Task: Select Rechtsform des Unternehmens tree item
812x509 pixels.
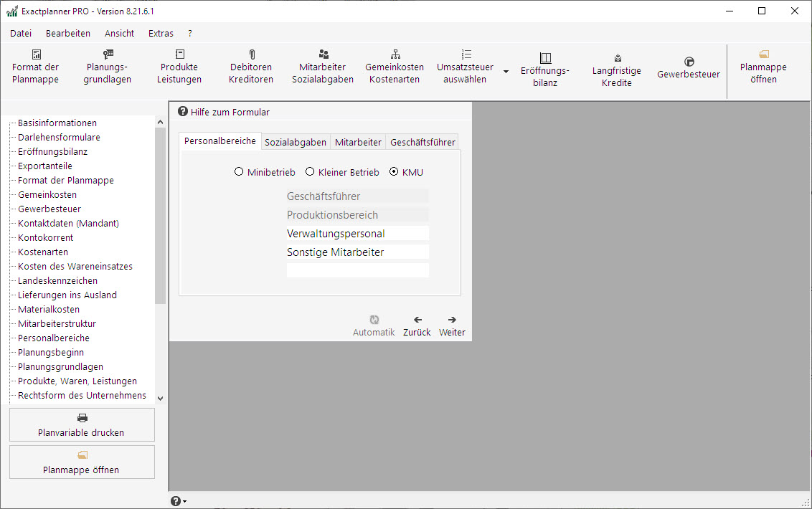Action: [82, 395]
